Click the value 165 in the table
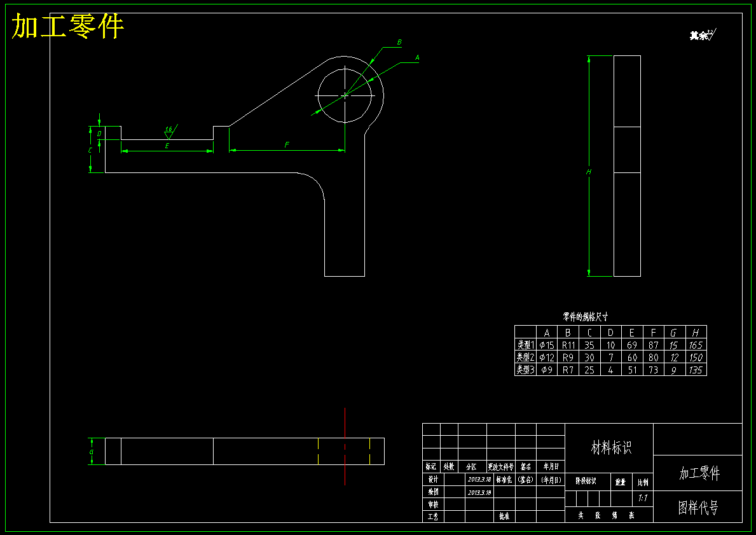Viewport: 756px width, 535px height. pos(696,345)
